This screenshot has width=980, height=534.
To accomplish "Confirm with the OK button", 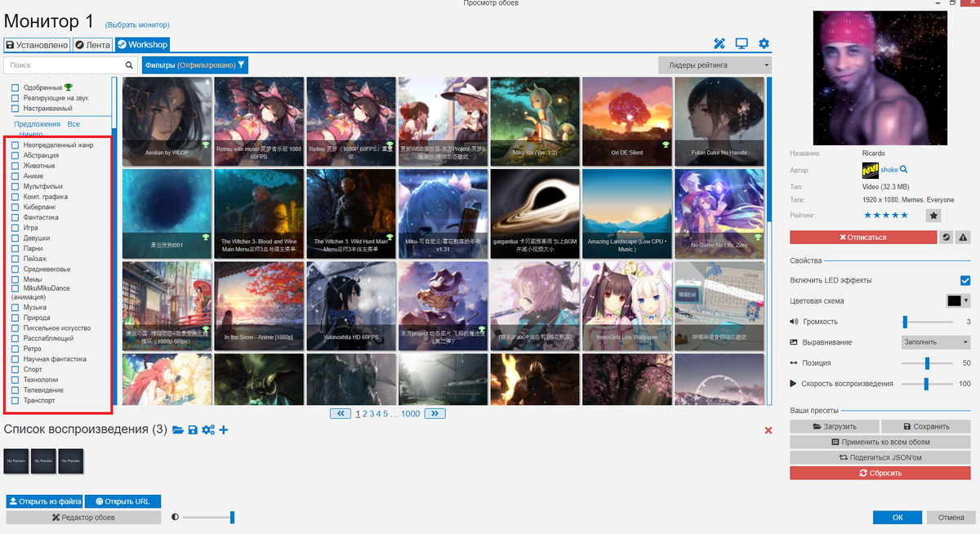I will [x=898, y=517].
